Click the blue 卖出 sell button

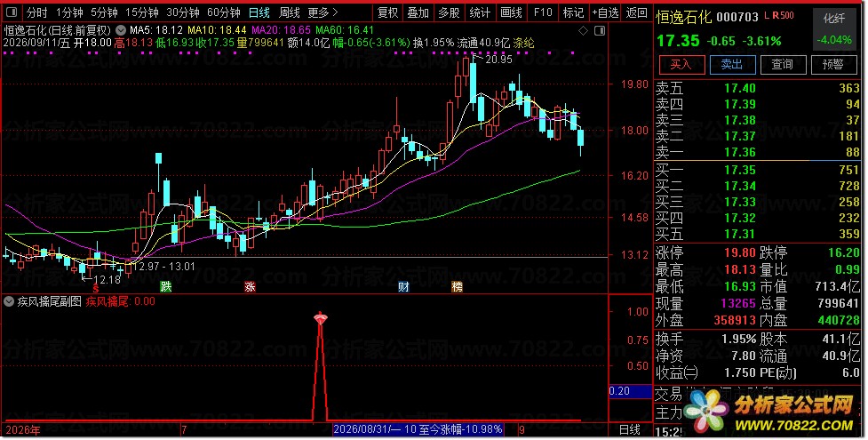pos(732,64)
